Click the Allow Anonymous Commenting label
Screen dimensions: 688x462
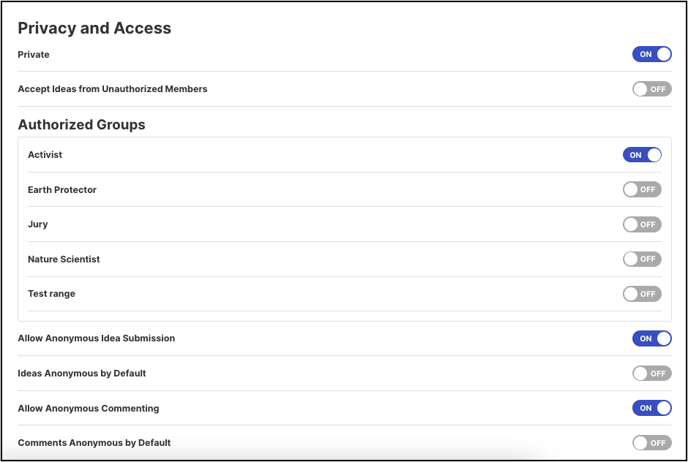pos(88,408)
